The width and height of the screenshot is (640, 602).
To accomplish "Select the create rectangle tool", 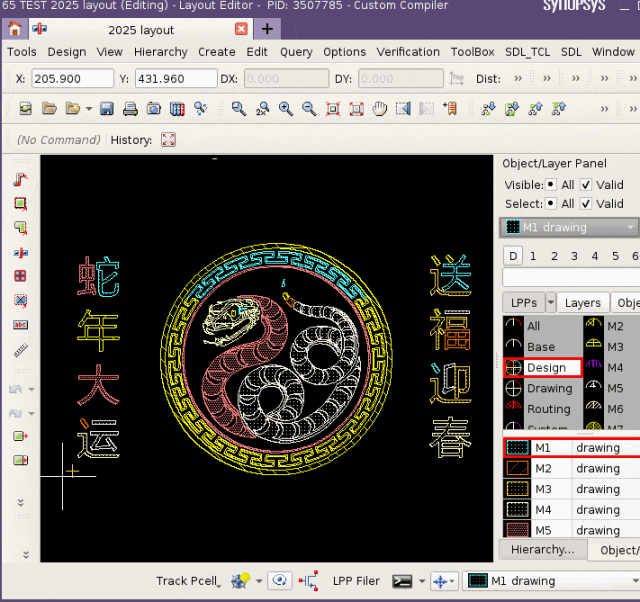I will [20, 204].
